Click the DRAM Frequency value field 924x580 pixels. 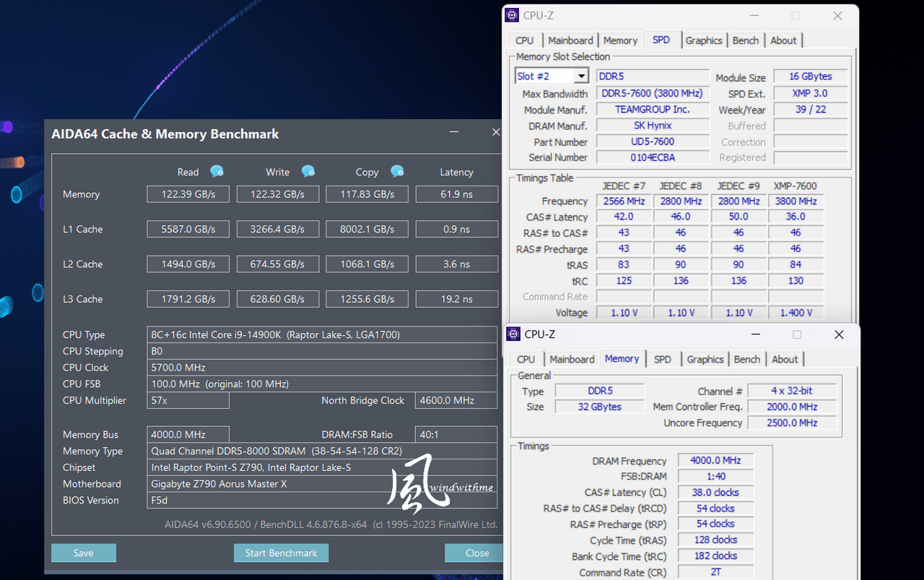click(715, 460)
